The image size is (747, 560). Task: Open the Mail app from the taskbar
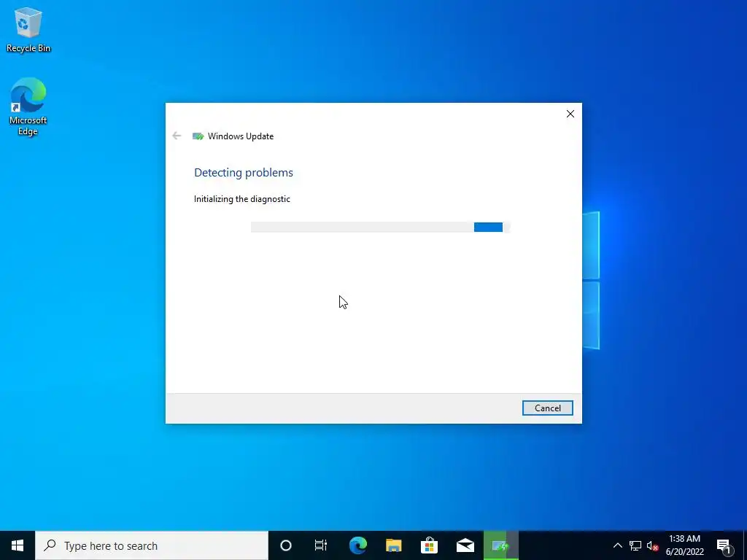465,545
